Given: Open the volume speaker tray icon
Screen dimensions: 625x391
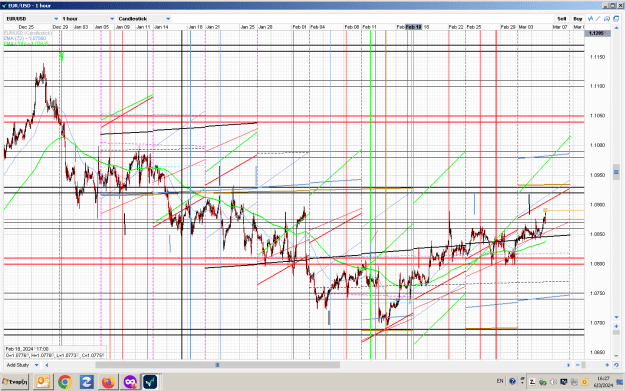Looking at the screenshot, I should pos(553,382).
